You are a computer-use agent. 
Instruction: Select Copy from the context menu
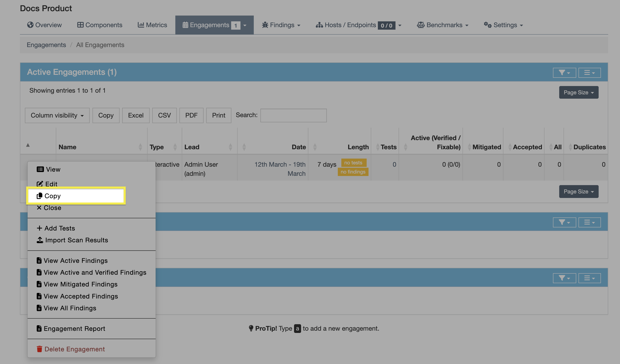(52, 196)
